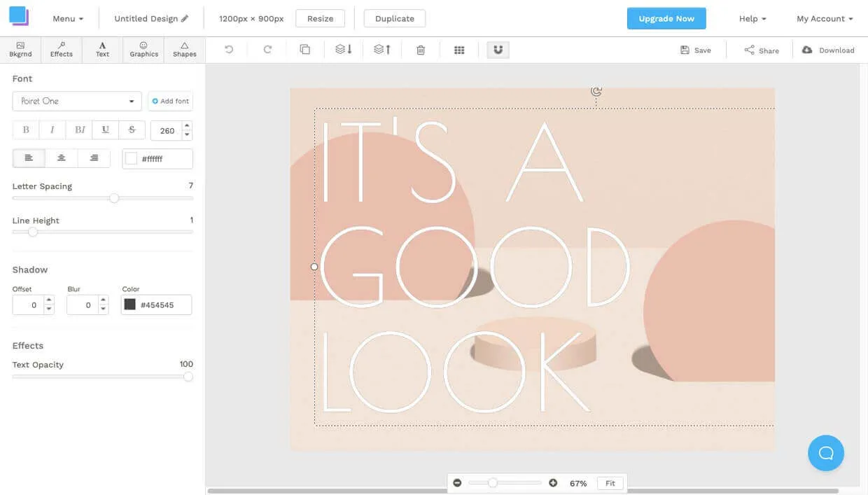Screen dimensions: 868x495
Task: Click the redo arrow icon
Action: click(267, 50)
